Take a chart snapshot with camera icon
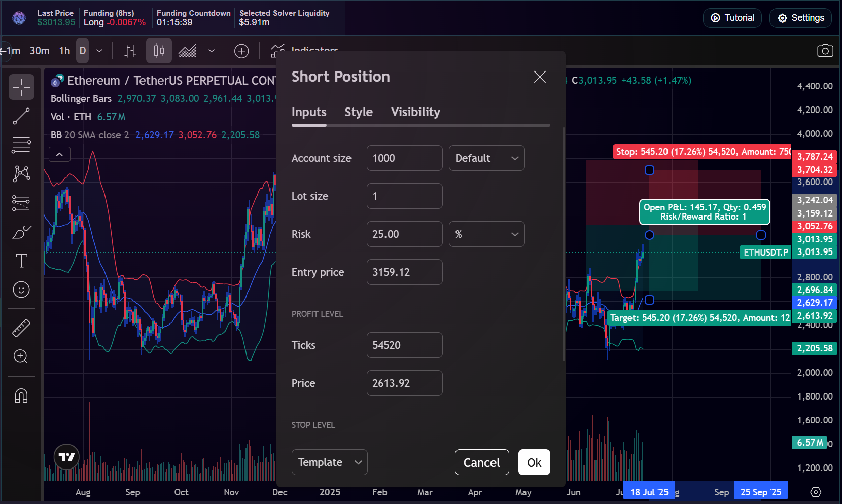This screenshot has width=842, height=504. 825,51
